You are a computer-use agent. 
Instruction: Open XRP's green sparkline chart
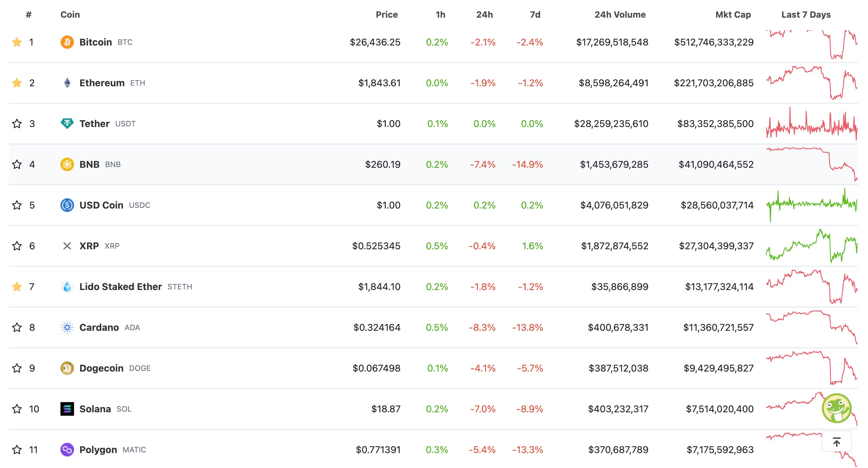click(812, 246)
